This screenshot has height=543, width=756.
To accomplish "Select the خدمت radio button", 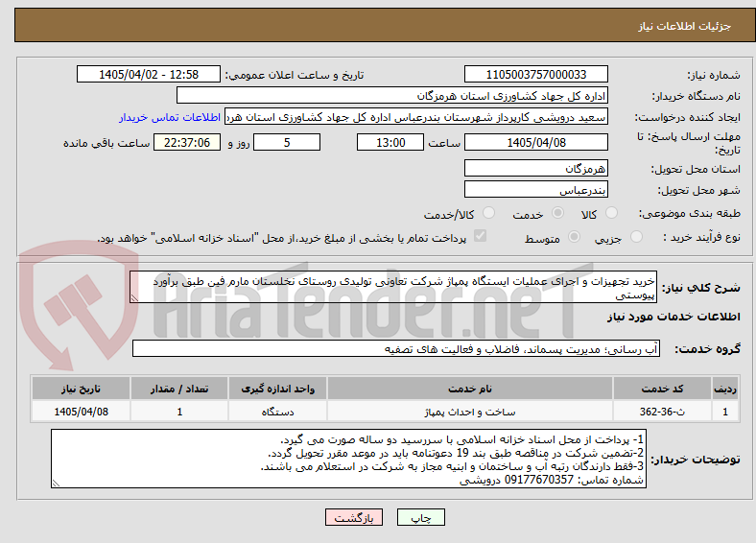I will (x=557, y=213).
